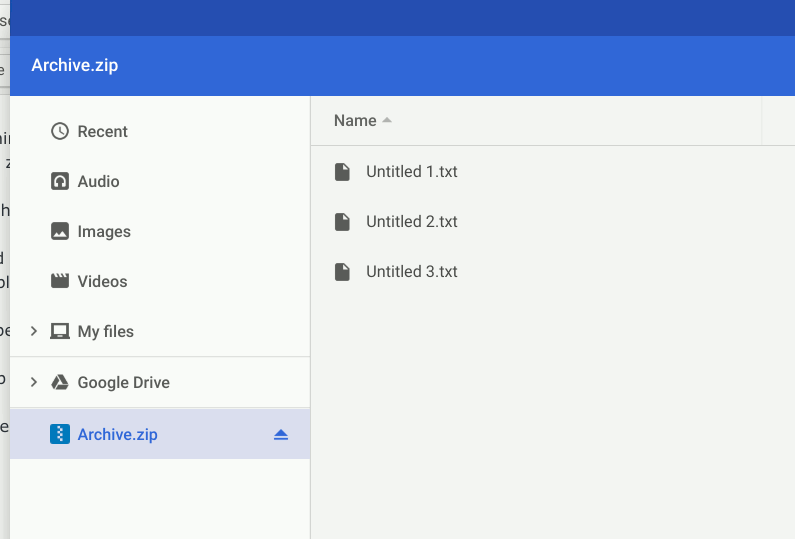Click the Recent clock icon
This screenshot has width=795, height=539.
(x=60, y=131)
